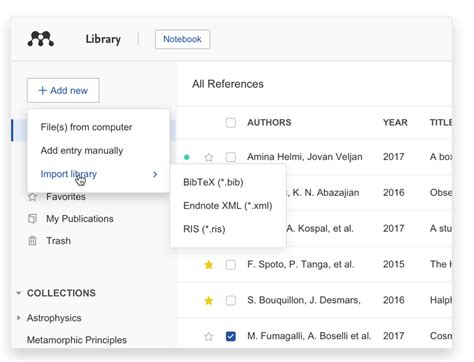Viewport: 474px width, 362px height.
Task: Click the My Publications icon
Action: [x=32, y=219]
